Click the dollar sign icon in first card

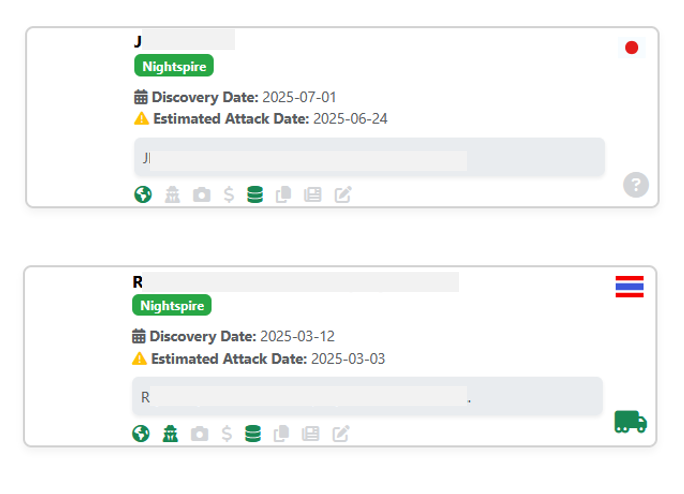pos(229,195)
